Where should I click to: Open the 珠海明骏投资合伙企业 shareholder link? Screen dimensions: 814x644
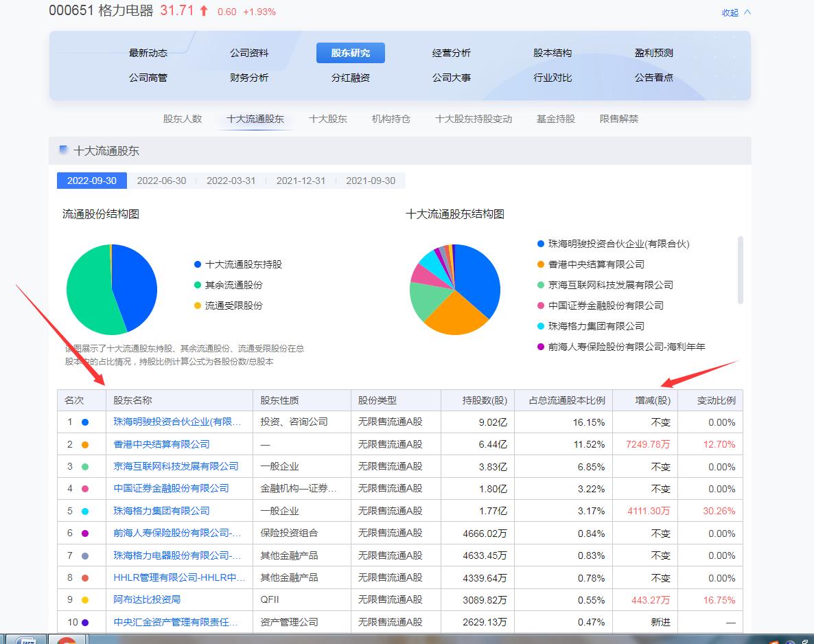click(176, 422)
